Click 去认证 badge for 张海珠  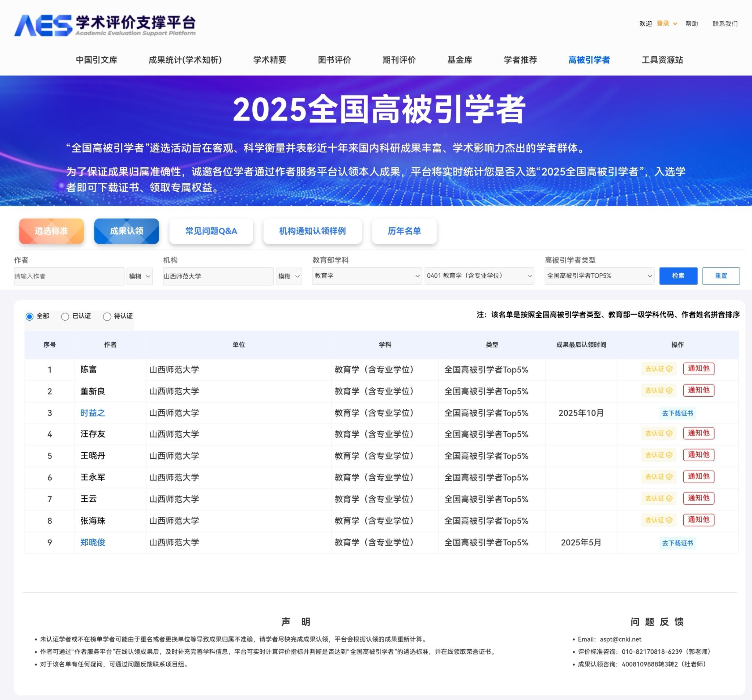point(658,520)
